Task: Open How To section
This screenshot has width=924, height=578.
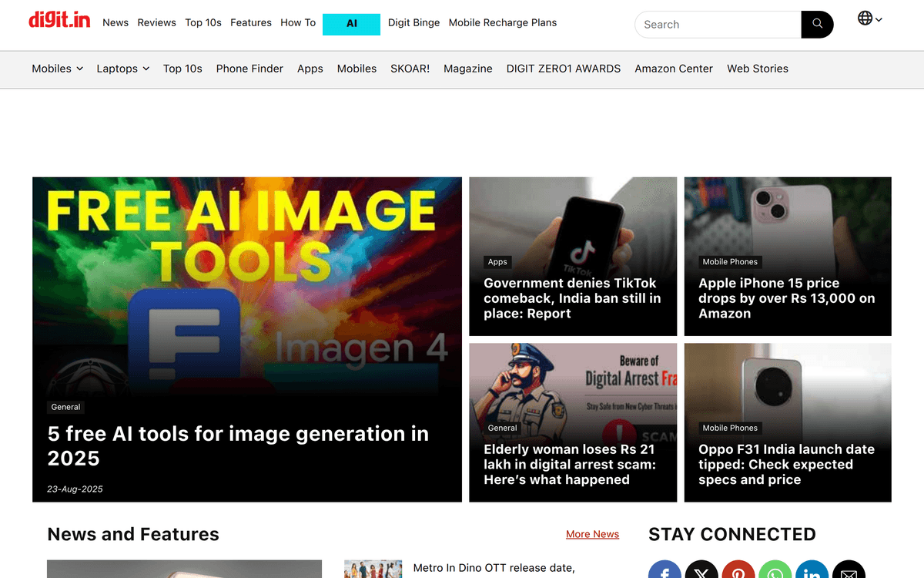Action: [x=298, y=22]
